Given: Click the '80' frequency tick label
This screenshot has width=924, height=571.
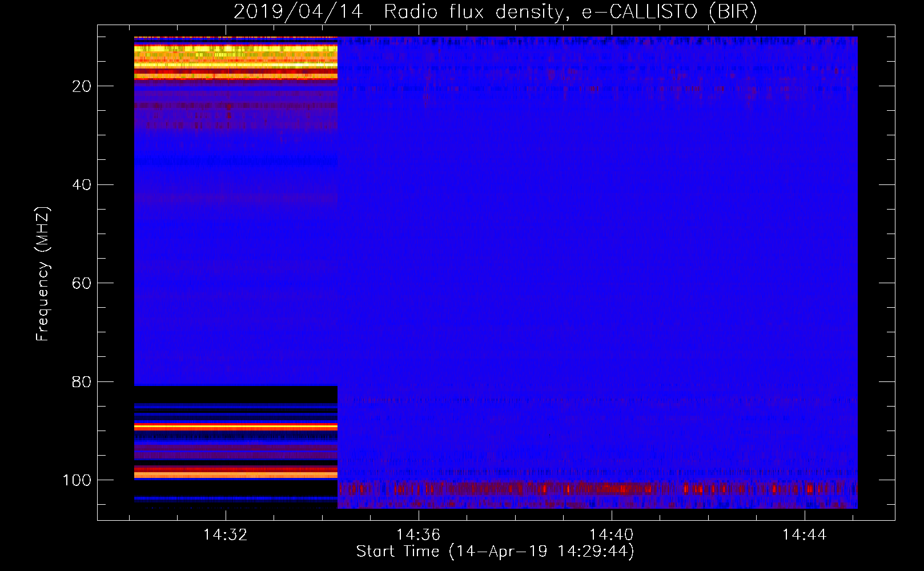Looking at the screenshot, I should click(x=82, y=382).
